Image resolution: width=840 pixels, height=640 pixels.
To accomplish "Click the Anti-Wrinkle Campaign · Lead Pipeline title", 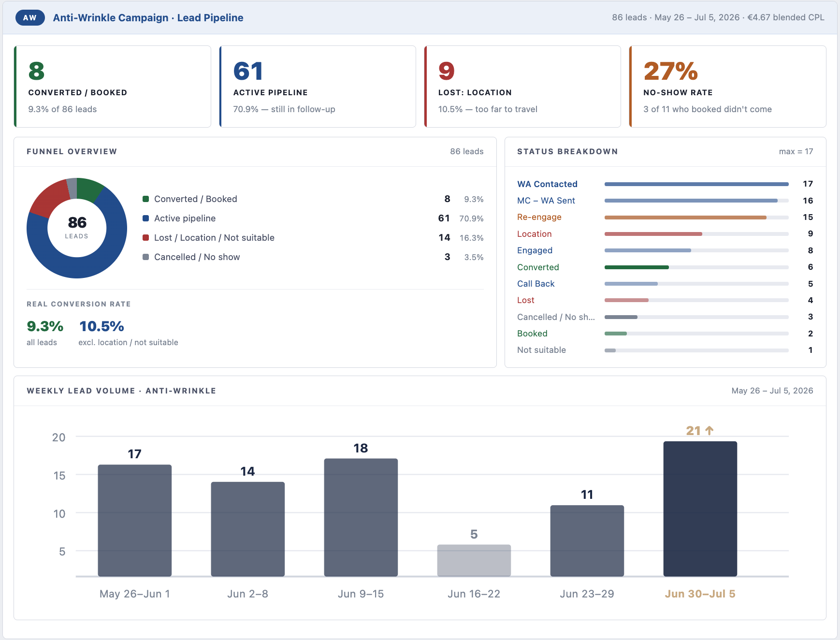I will pos(148,17).
